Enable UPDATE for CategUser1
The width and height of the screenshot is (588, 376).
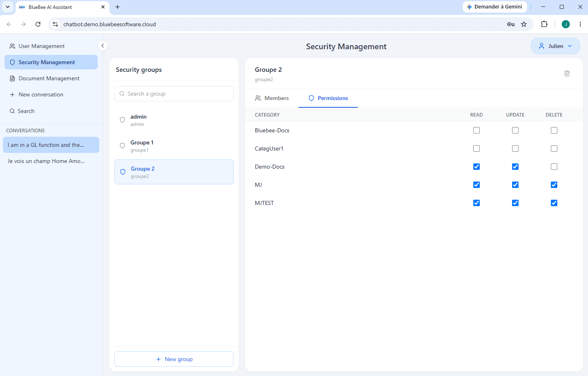515,148
